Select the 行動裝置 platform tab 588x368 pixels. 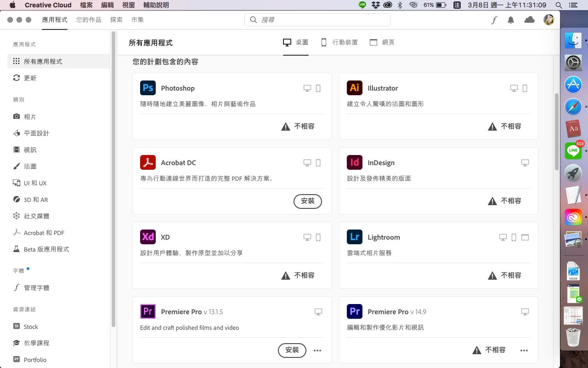coord(339,42)
